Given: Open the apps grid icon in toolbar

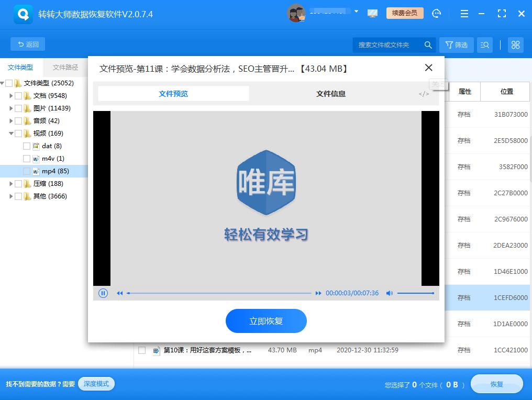Looking at the screenshot, I should coord(515,45).
